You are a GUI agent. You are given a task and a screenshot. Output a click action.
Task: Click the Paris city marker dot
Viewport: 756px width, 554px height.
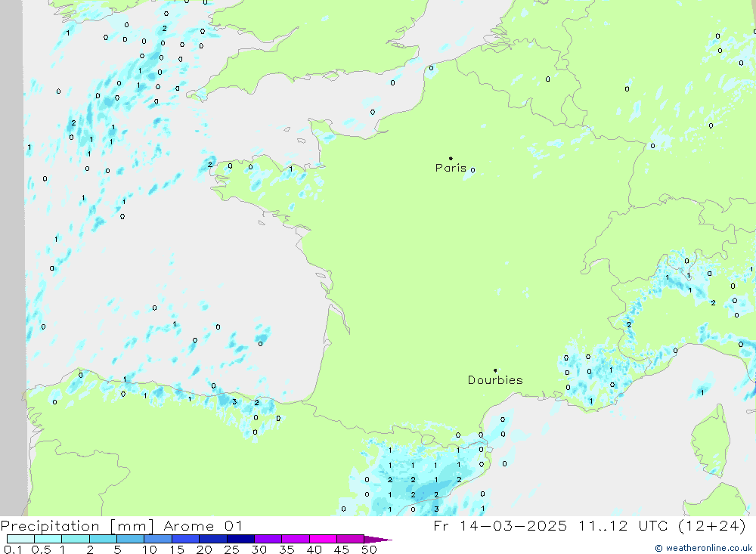tap(451, 159)
